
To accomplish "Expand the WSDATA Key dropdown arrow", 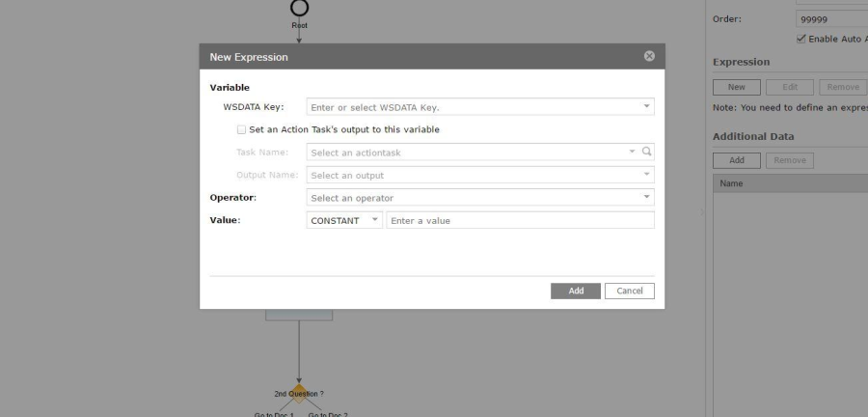I will tap(646, 106).
